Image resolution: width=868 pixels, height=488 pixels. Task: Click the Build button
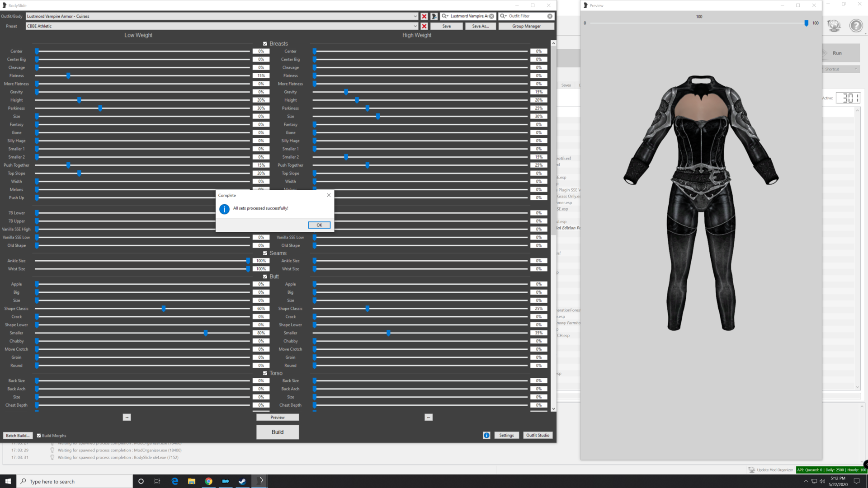[278, 432]
